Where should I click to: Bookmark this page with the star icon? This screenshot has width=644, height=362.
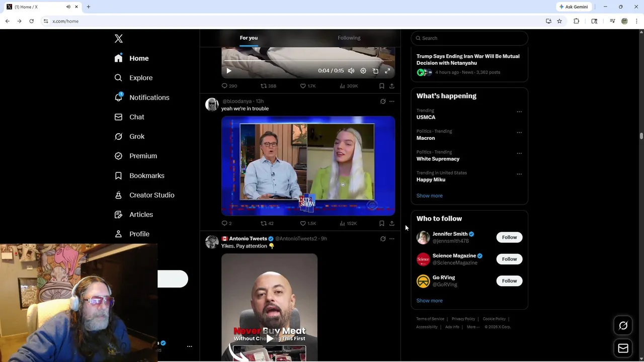[559, 21]
